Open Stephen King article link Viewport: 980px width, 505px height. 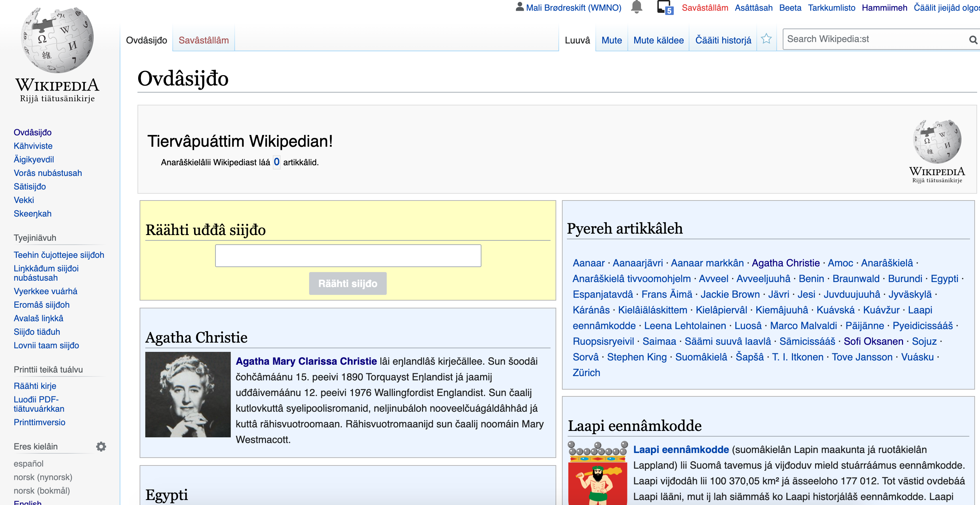tap(637, 357)
